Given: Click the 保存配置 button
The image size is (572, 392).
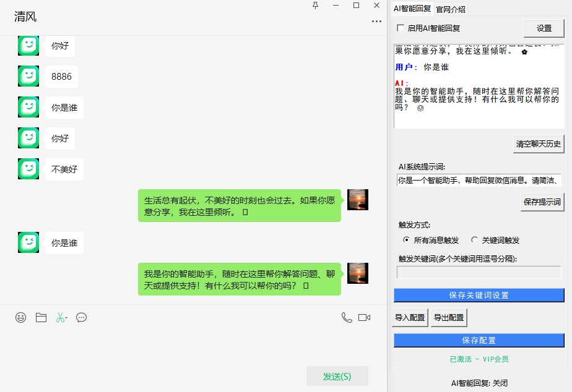Looking at the screenshot, I should 480,339.
